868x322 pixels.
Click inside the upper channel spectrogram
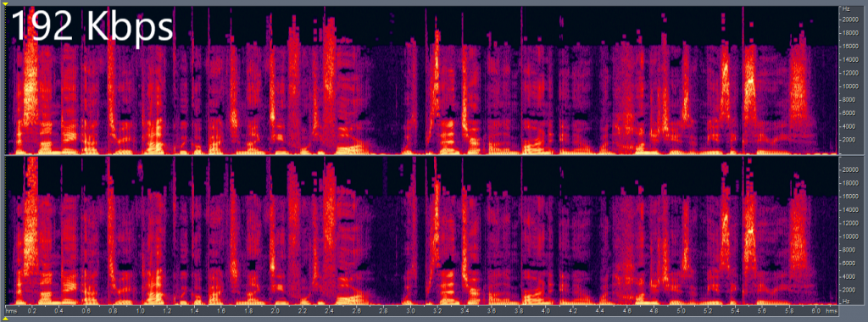[422, 80]
